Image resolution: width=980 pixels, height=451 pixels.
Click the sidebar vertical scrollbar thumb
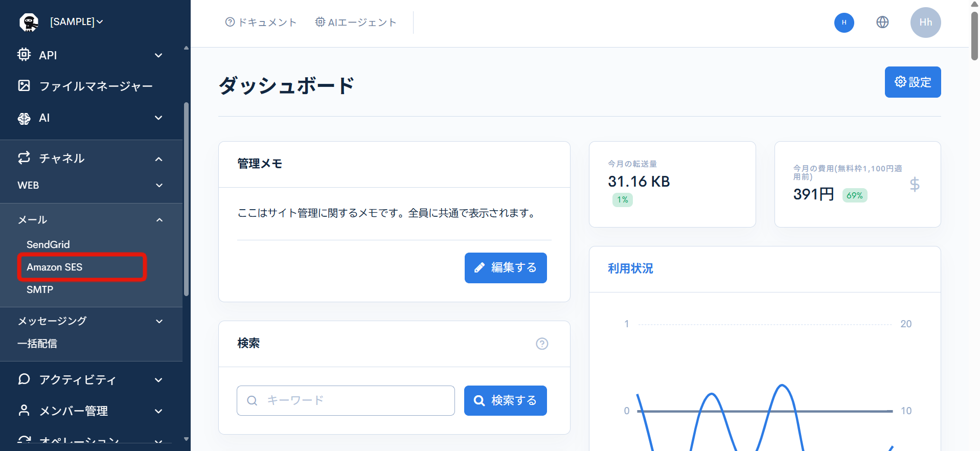tap(186, 199)
